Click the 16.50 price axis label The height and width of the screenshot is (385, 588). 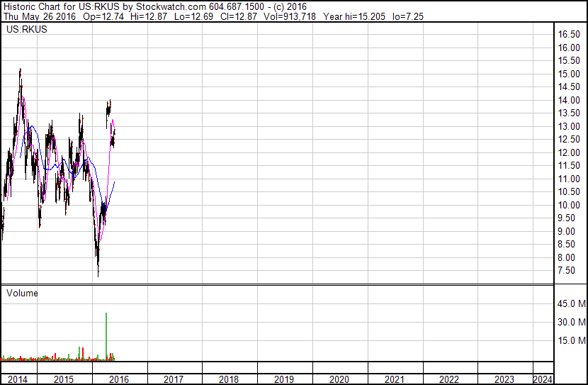(570, 35)
